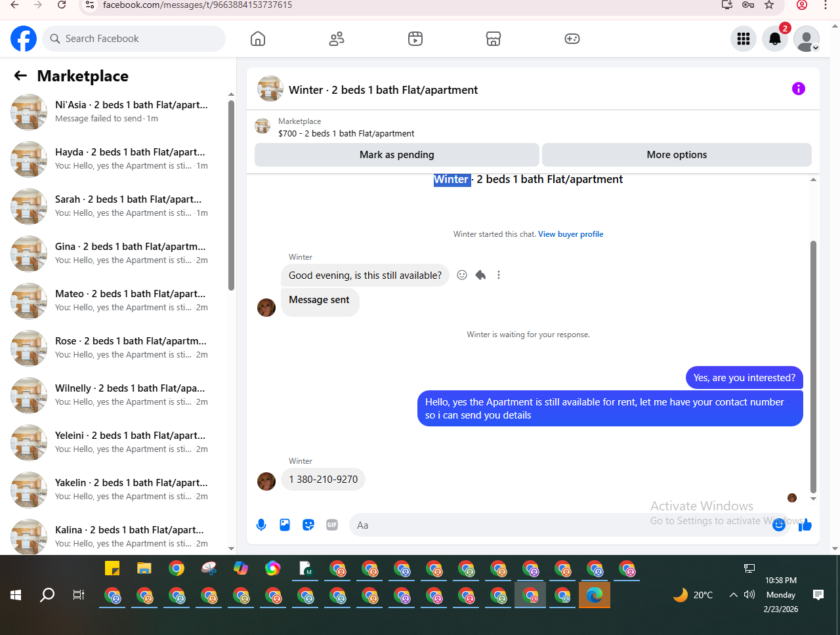Screen dimensions: 840x635
Task: Open Facebook home via logo
Action: (x=24, y=39)
